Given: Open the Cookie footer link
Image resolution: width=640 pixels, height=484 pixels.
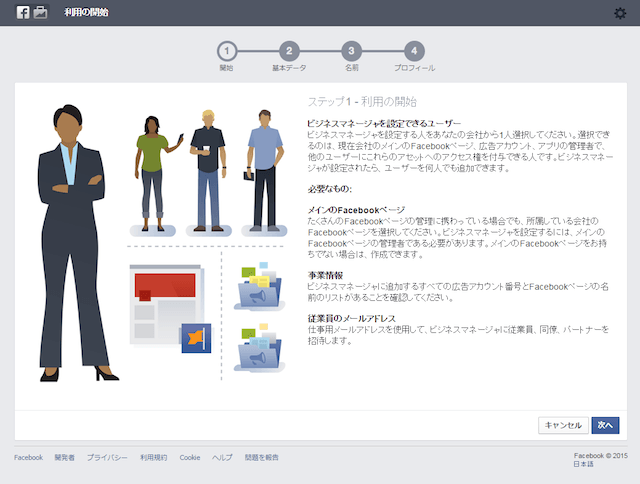Looking at the screenshot, I should [190, 457].
